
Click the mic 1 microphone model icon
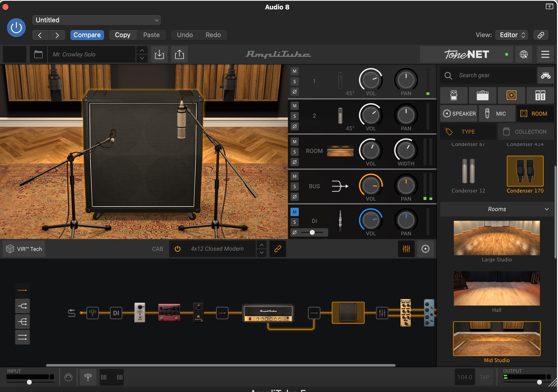click(340, 81)
